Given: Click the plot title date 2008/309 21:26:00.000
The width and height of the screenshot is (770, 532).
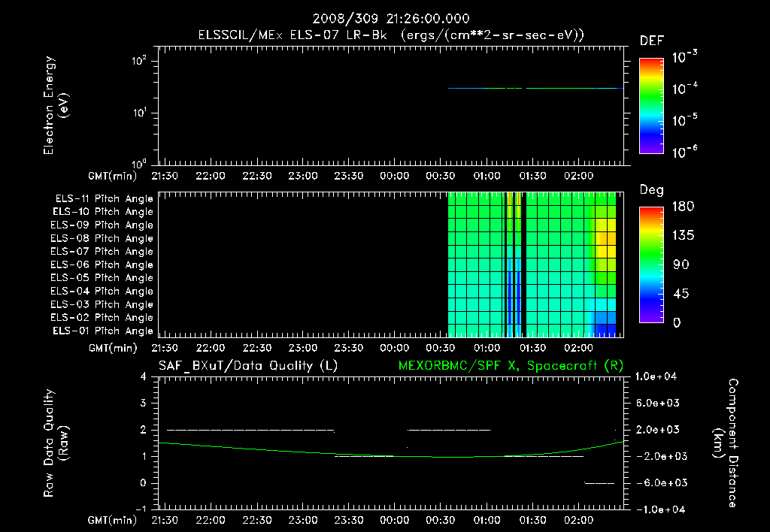Looking at the screenshot, I should [x=391, y=19].
